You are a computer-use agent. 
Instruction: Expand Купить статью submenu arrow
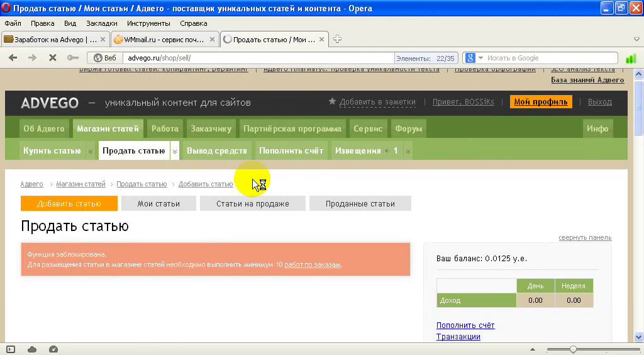point(91,151)
